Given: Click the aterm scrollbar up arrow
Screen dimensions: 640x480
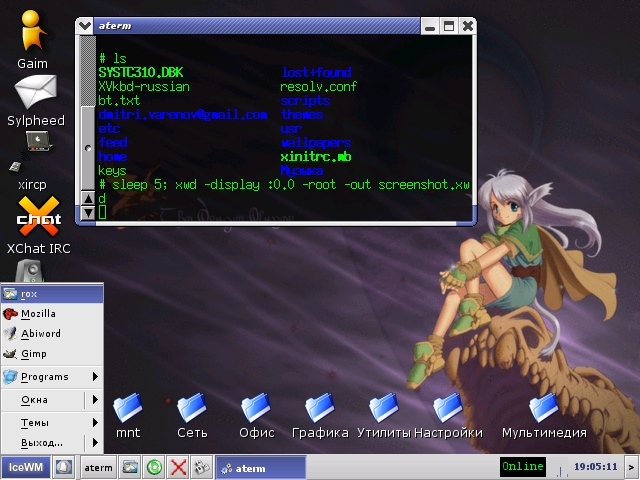Looking at the screenshot, I should [88, 199].
